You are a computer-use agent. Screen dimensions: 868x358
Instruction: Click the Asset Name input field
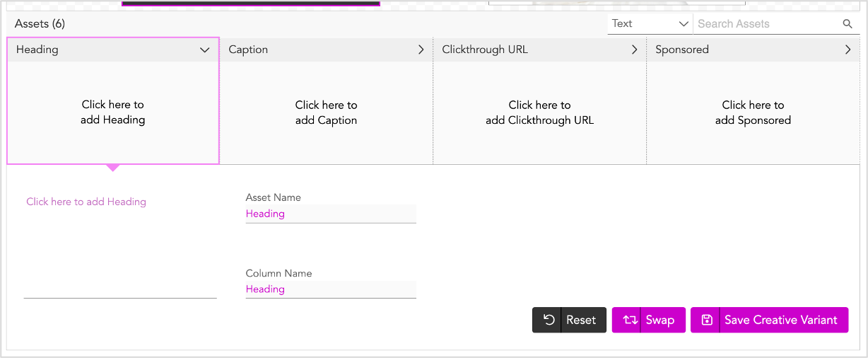click(x=331, y=214)
